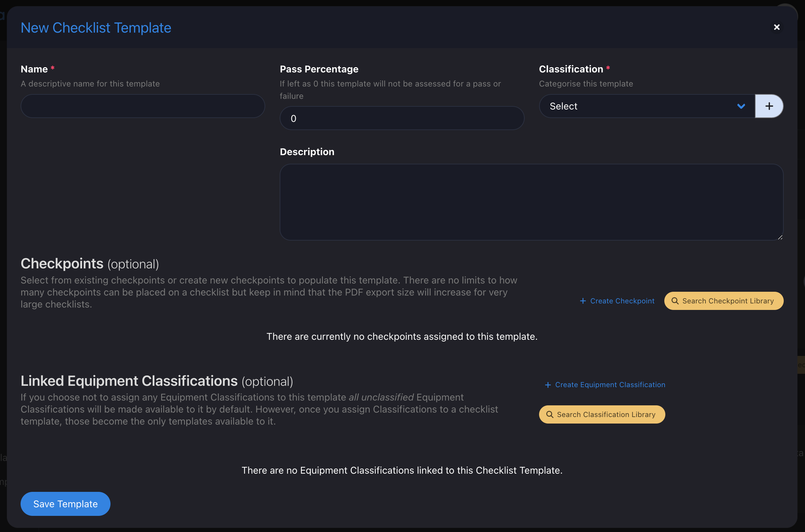The height and width of the screenshot is (532, 805).
Task: Open the Search Checkpoint Library
Action: [x=723, y=301]
